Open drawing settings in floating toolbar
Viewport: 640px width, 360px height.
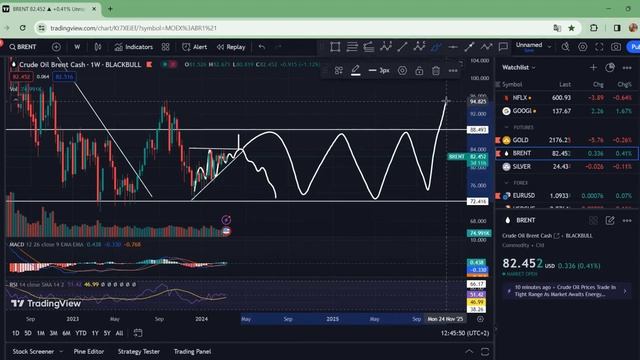click(402, 71)
